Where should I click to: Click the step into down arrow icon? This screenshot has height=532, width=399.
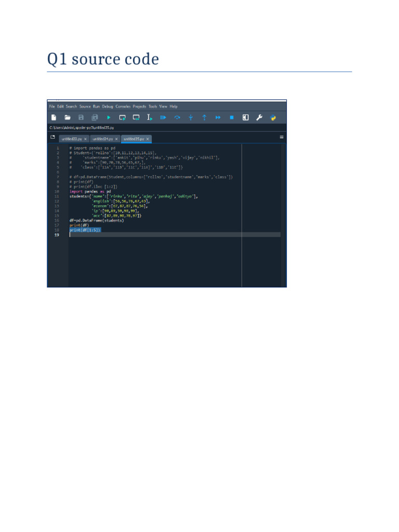(191, 117)
